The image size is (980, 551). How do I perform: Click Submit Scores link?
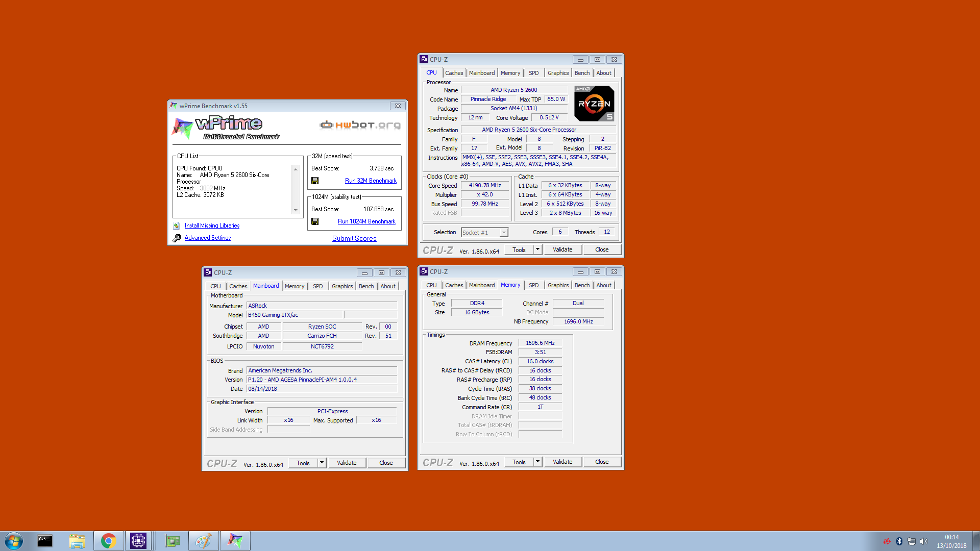(x=354, y=238)
